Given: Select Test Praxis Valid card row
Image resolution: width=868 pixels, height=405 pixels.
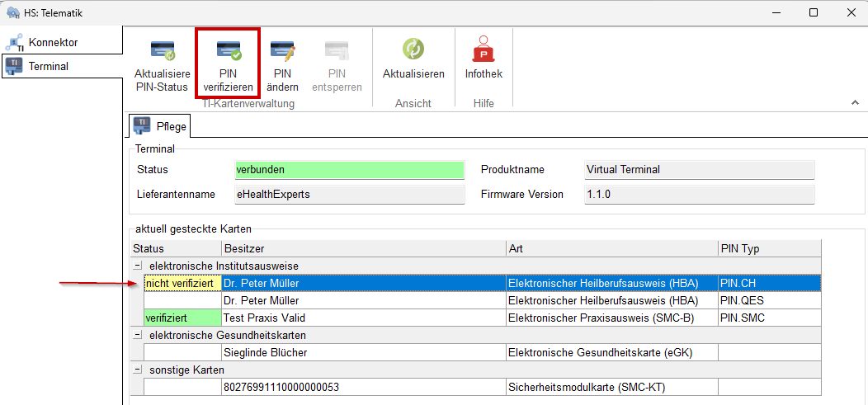Looking at the screenshot, I should coord(363,318).
